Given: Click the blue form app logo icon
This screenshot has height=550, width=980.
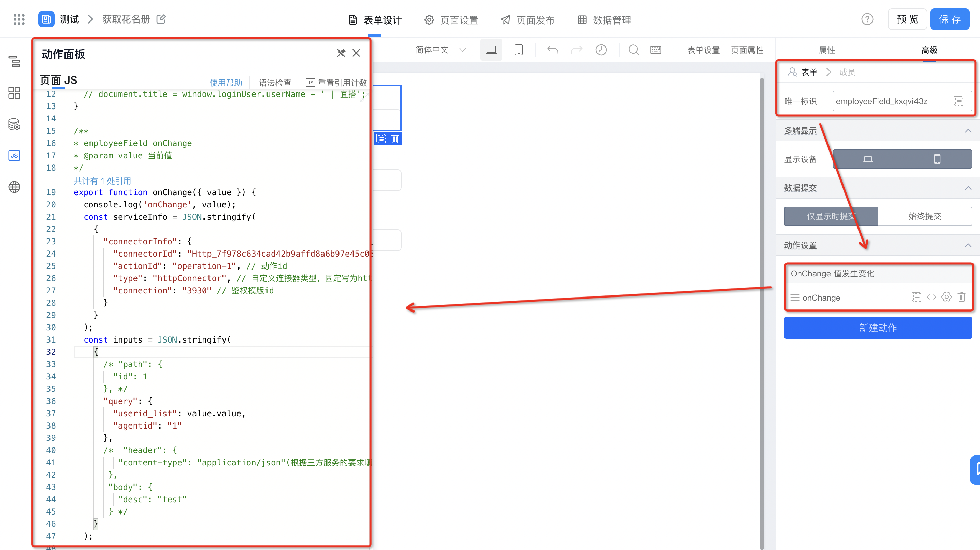Looking at the screenshot, I should [46, 19].
